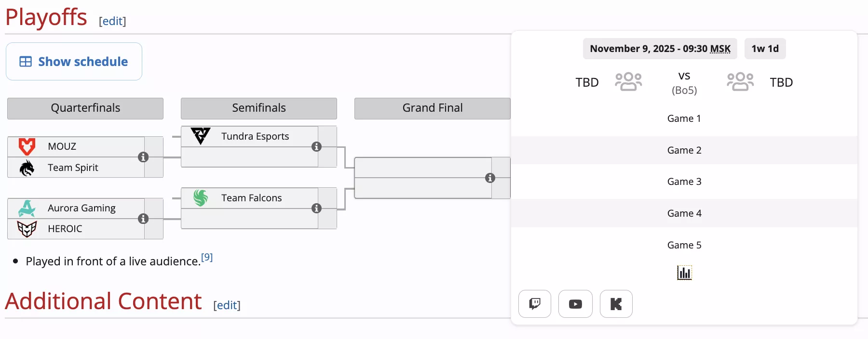
Task: Select Aurora Gaming in the bracket
Action: click(x=81, y=208)
